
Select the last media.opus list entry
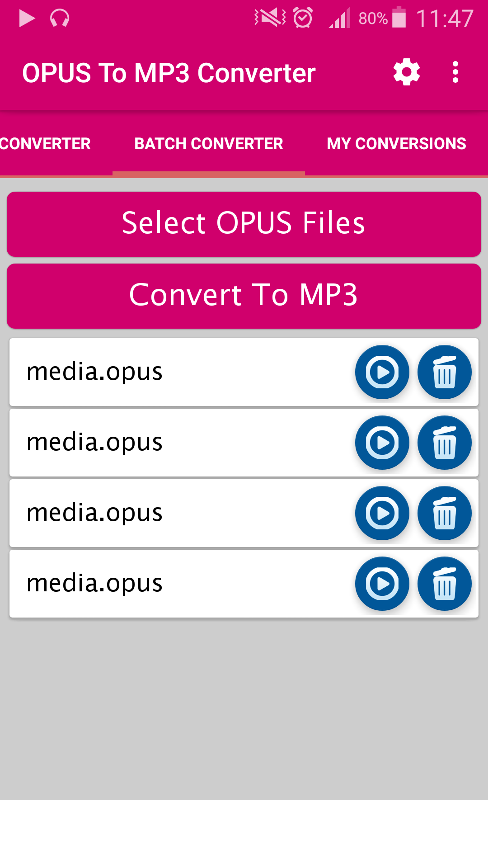coord(244,584)
